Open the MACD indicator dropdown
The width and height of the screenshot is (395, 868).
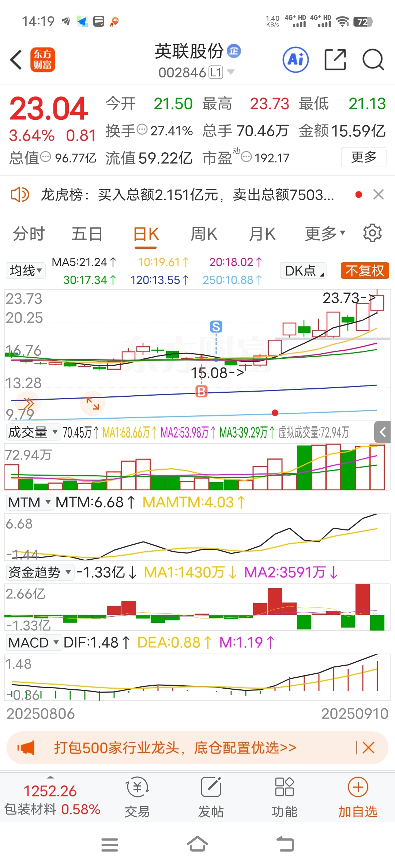tap(34, 643)
